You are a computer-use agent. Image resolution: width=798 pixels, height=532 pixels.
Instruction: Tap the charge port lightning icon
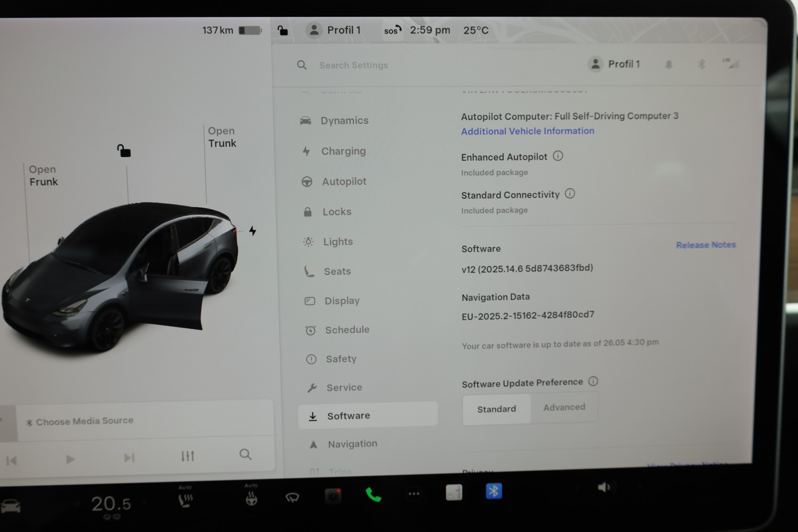(x=252, y=231)
